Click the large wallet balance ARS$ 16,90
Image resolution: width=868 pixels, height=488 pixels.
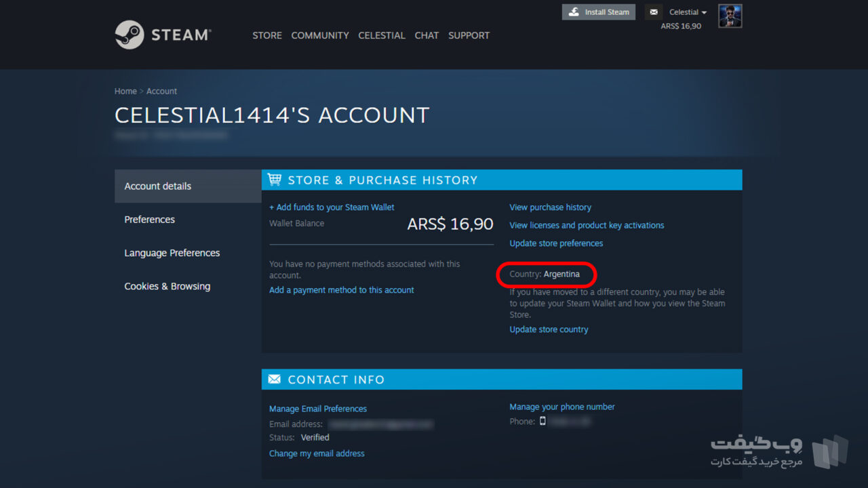450,224
